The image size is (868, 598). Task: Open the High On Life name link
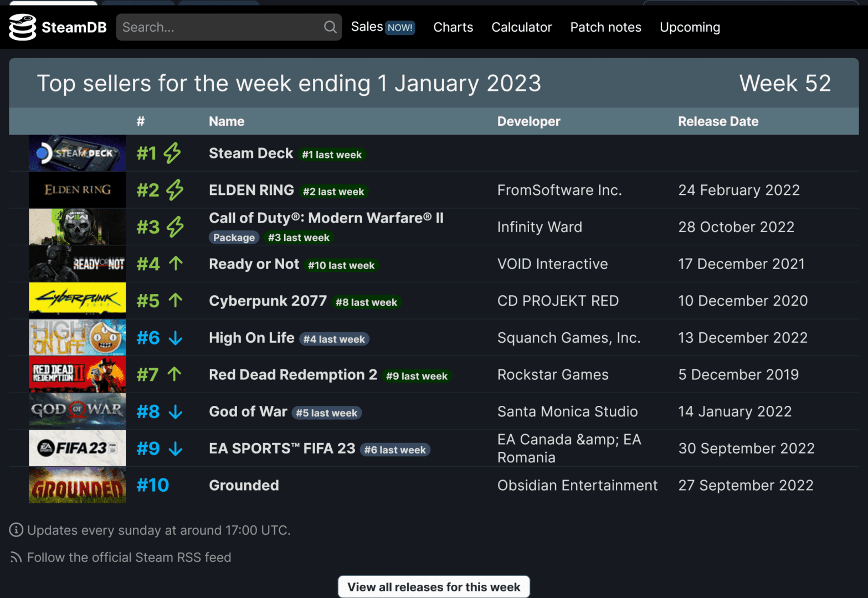click(x=251, y=338)
